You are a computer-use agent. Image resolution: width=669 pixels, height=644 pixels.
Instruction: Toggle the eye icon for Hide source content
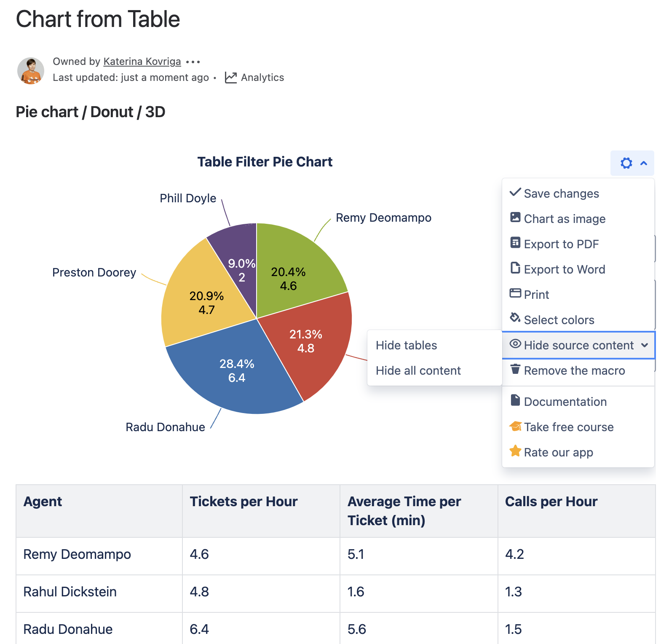(515, 344)
